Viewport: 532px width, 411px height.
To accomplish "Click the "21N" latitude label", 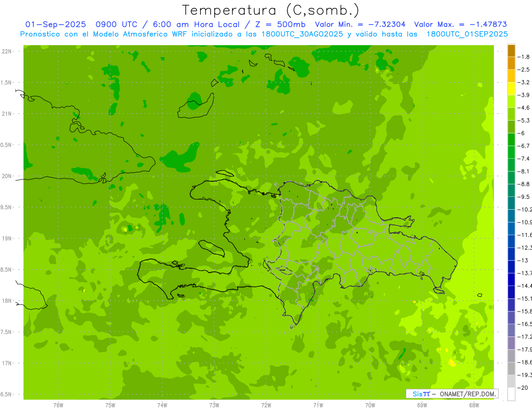I will [x=7, y=114].
